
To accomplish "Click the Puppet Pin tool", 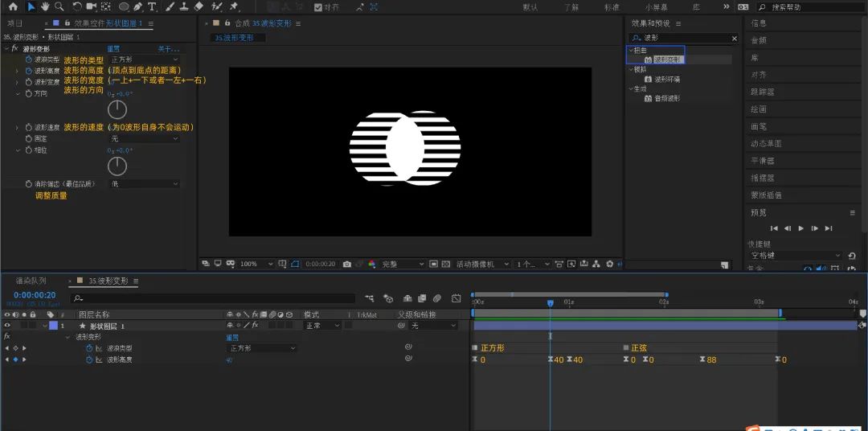I will pos(234,6).
